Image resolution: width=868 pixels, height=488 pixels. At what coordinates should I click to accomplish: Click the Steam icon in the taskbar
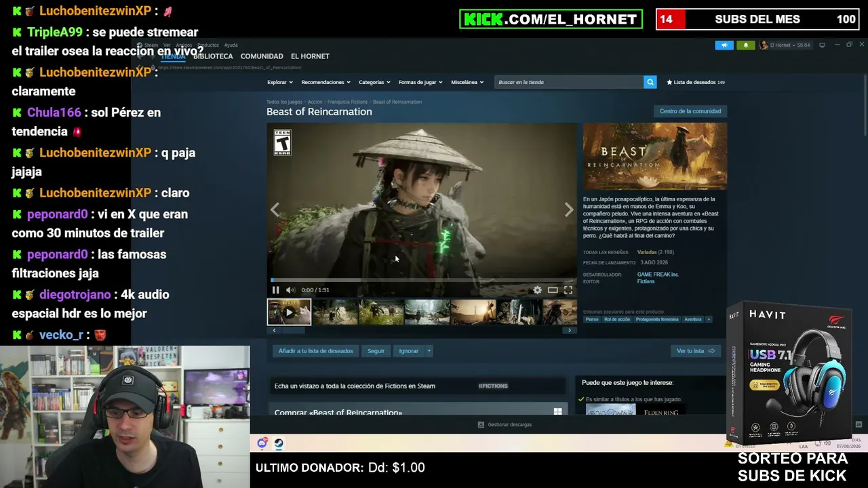278,443
